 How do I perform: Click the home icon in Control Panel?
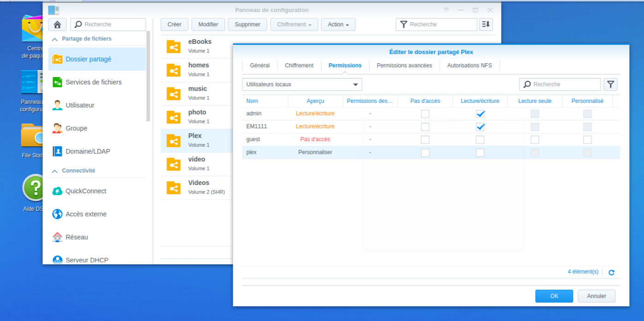(57, 24)
